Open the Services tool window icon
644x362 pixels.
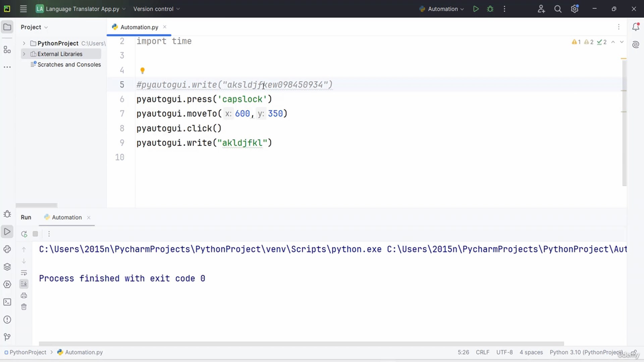point(7,285)
